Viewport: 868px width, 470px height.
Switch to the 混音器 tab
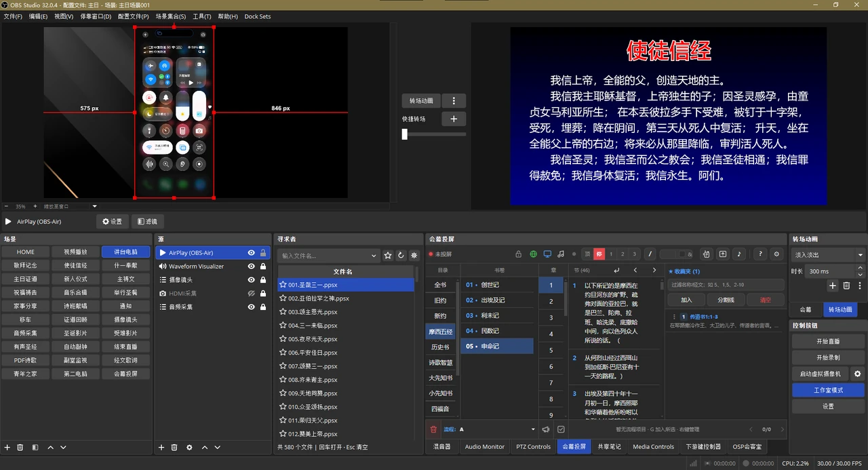(x=442, y=447)
